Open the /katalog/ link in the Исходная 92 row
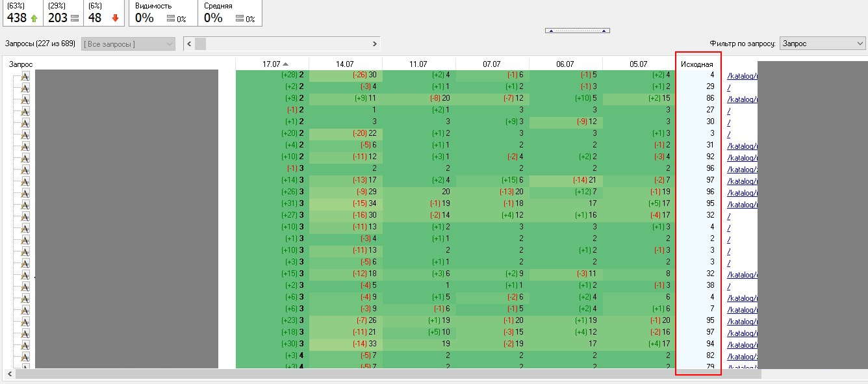This screenshot has height=384, width=868. 742,157
